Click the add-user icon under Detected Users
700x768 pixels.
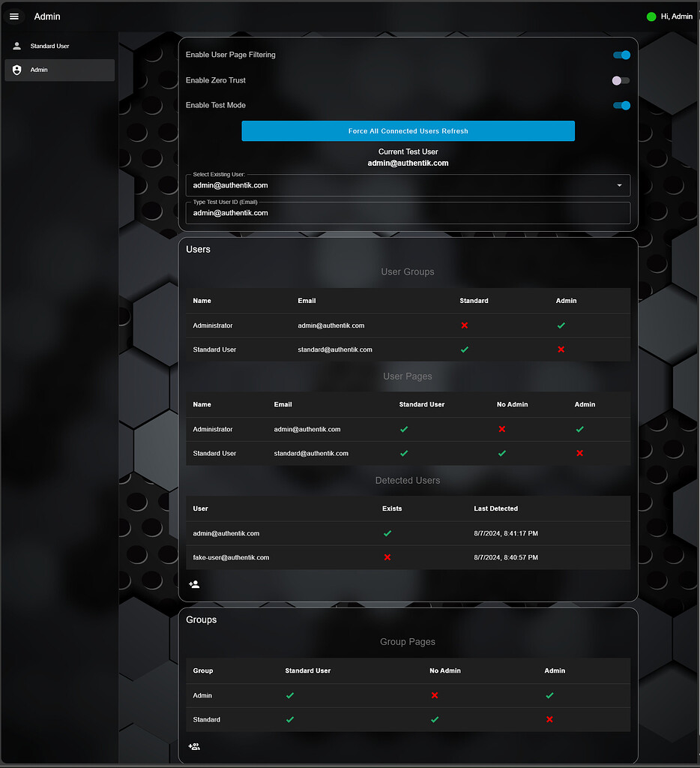194,584
